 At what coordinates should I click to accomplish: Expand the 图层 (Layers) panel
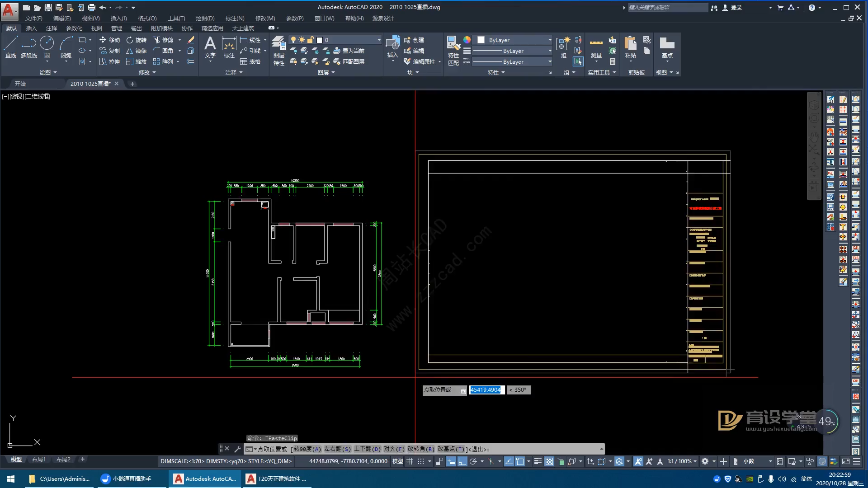pos(326,72)
